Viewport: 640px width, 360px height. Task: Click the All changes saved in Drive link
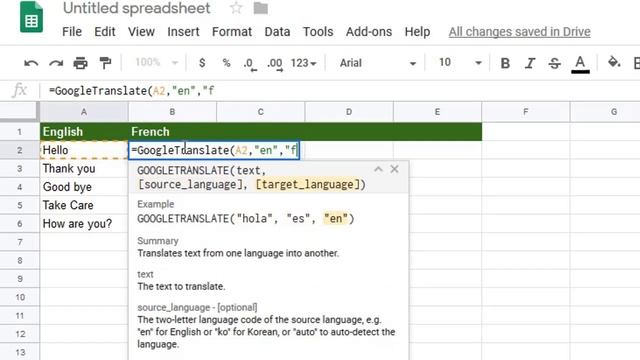pyautogui.click(x=520, y=32)
